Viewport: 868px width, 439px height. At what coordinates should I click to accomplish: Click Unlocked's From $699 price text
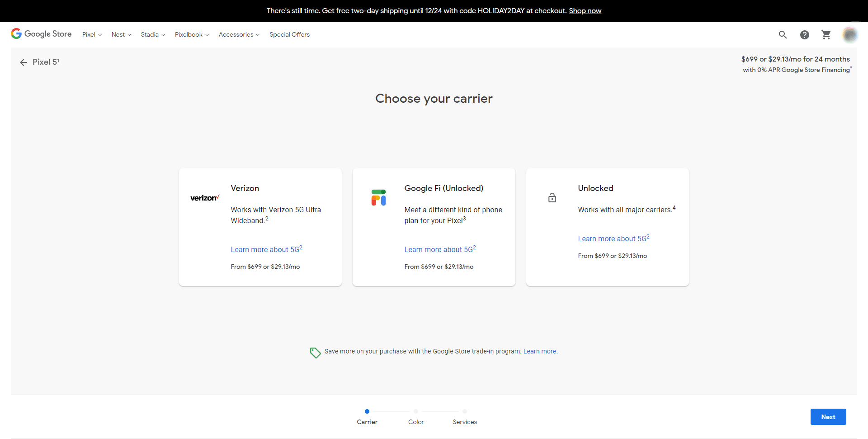(613, 256)
